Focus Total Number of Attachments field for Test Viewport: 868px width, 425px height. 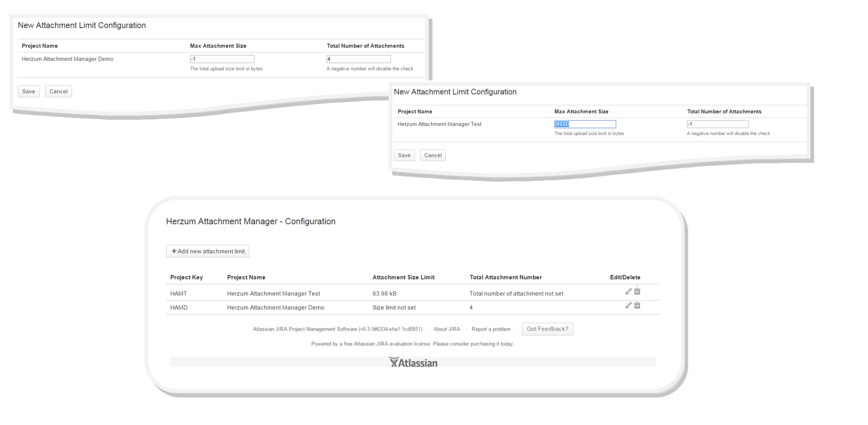pyautogui.click(x=718, y=124)
